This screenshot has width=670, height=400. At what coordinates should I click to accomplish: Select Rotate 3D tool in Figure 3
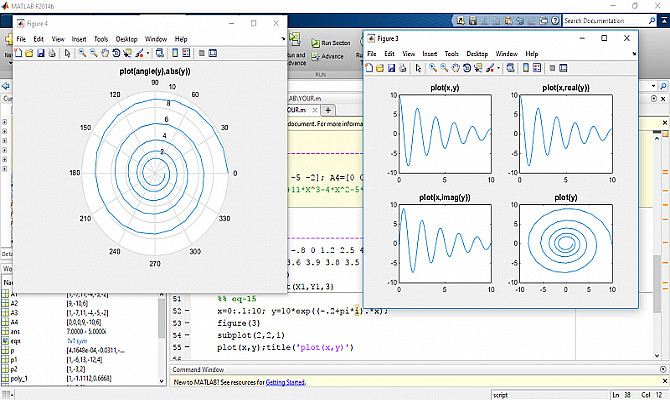(466, 68)
